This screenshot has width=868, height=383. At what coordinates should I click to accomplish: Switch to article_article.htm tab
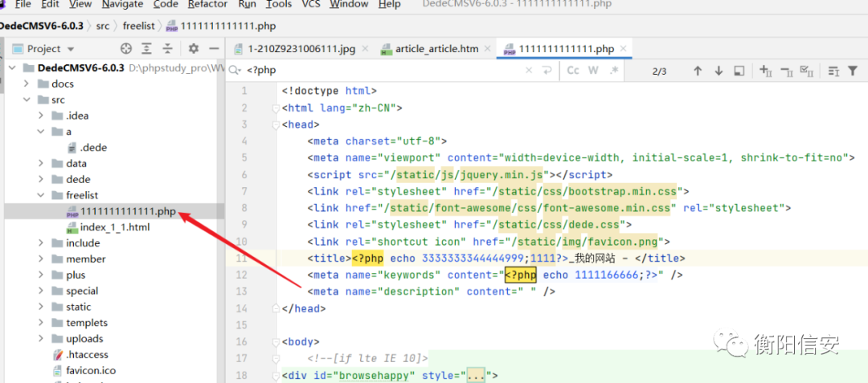[x=436, y=49]
